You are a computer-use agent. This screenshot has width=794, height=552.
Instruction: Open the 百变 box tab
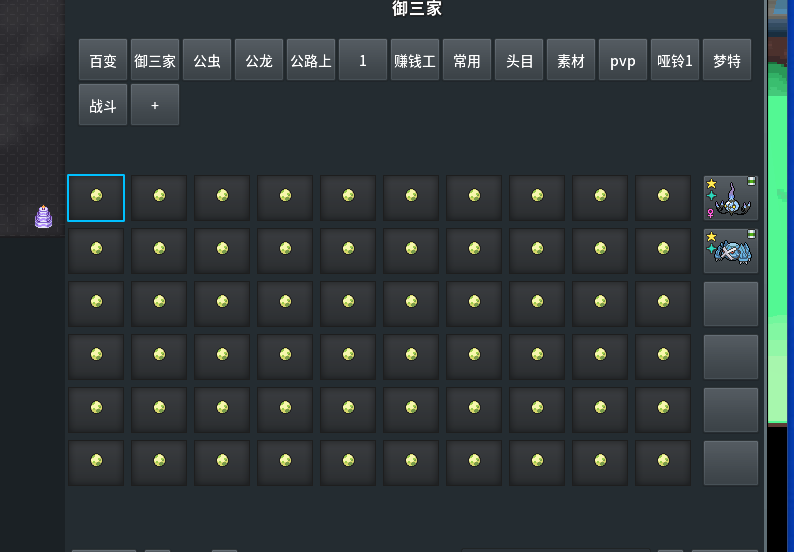103,60
